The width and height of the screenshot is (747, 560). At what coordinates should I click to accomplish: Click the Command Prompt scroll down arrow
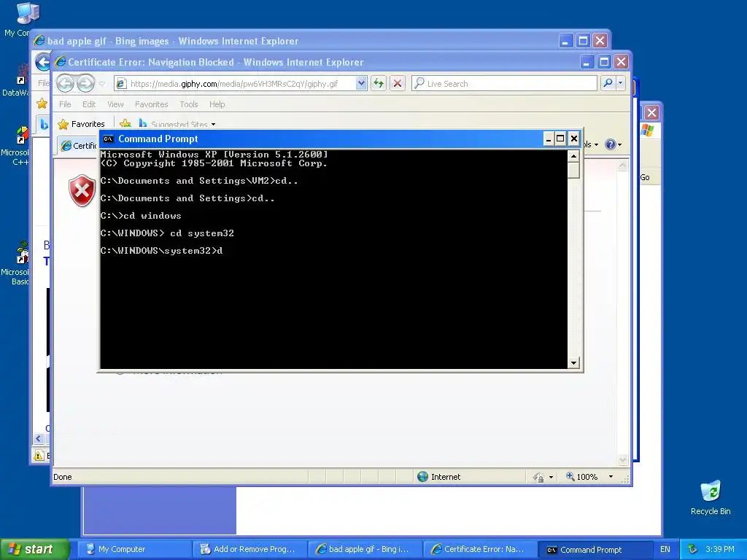[x=573, y=363]
